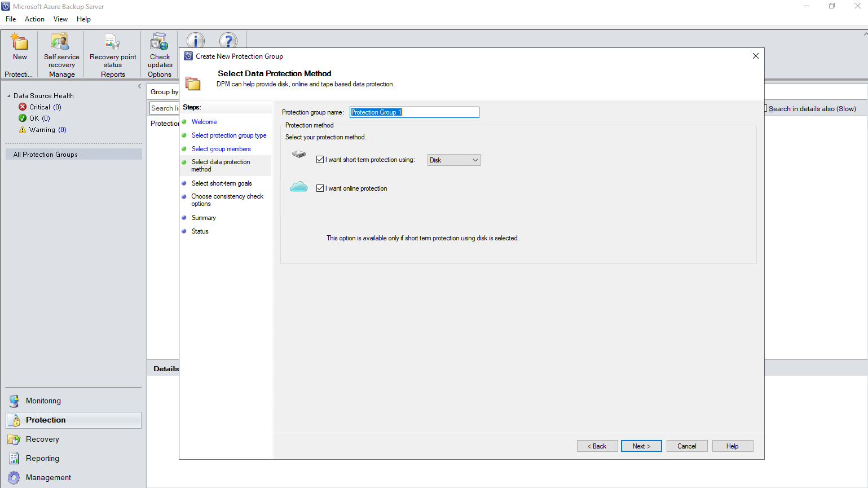Click the OK green checkmark icon

[x=23, y=118]
